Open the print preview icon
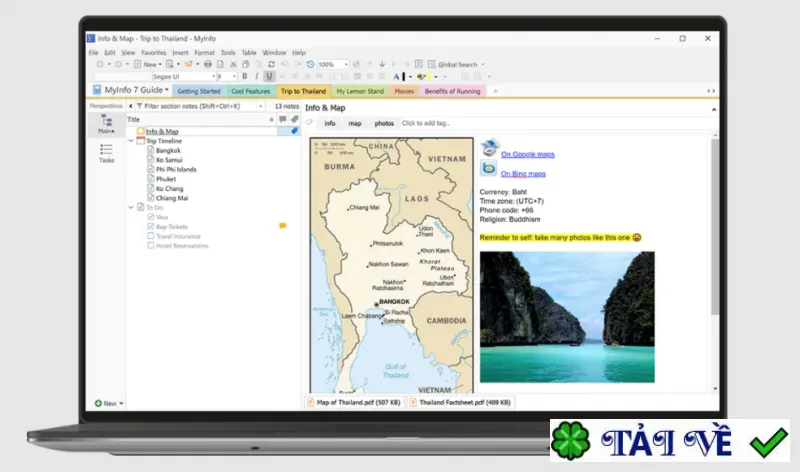 point(220,64)
